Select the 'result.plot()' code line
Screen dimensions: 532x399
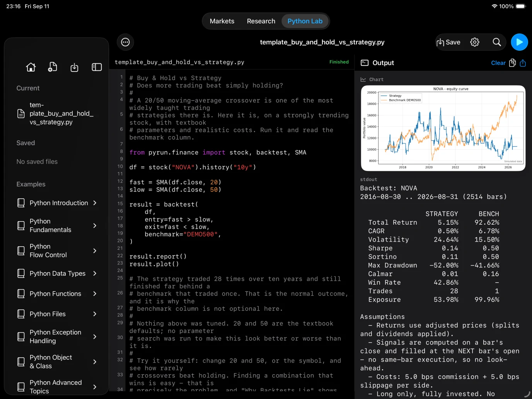[154, 264]
